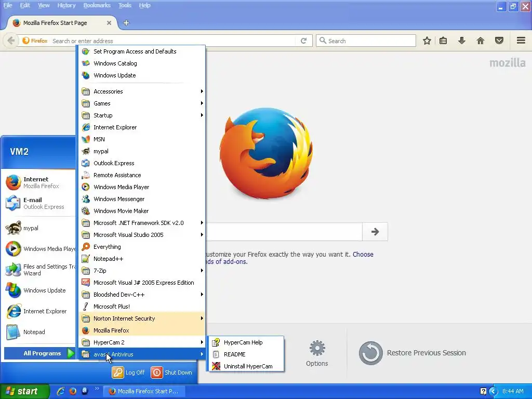Expand the 7-Zip submenu

tap(142, 271)
